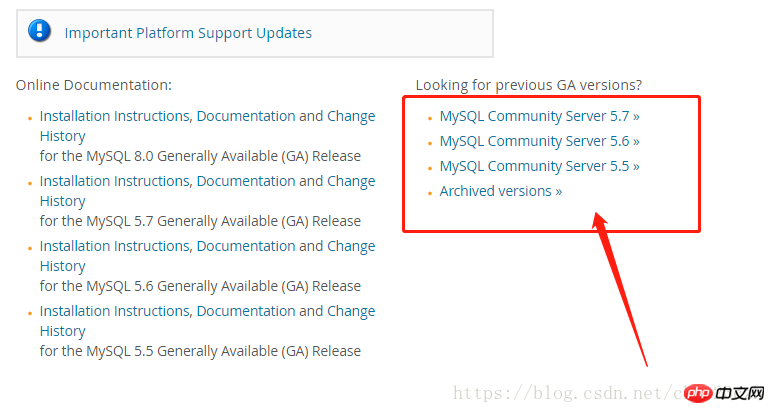Go to MySQL Community Server 5.7 downloads
This screenshot has height=413, width=775.
(539, 116)
